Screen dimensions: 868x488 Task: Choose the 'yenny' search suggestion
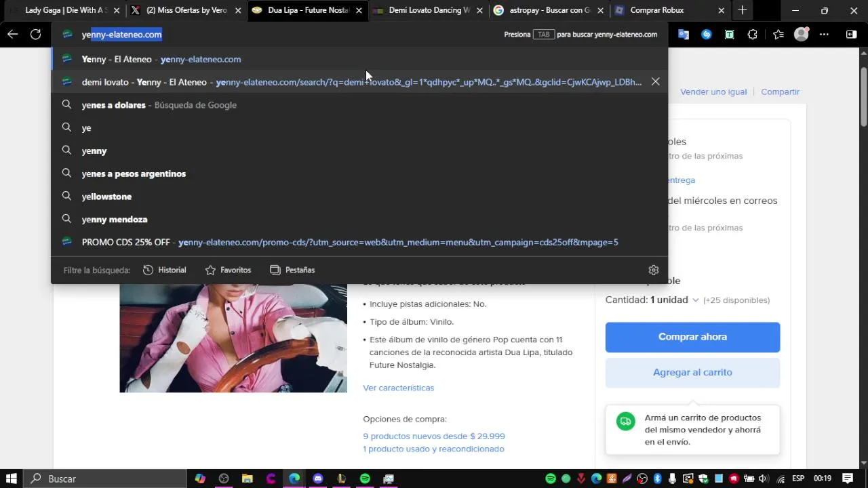[x=359, y=150]
